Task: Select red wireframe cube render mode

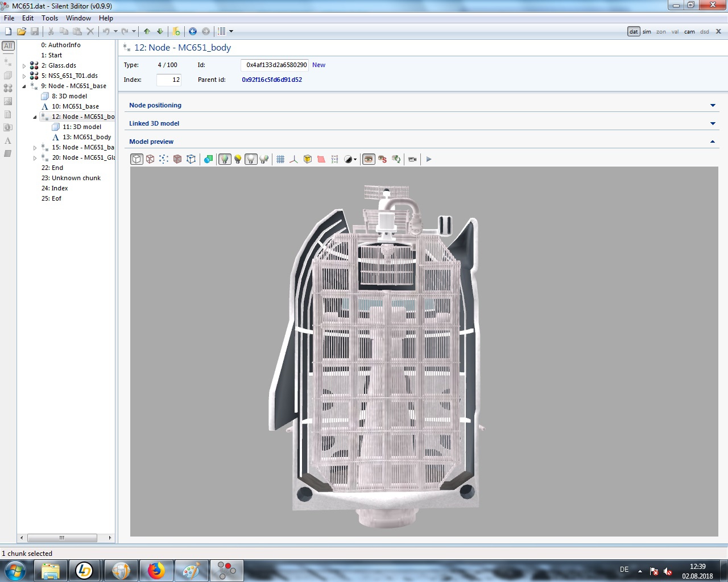Action: pyautogui.click(x=150, y=159)
